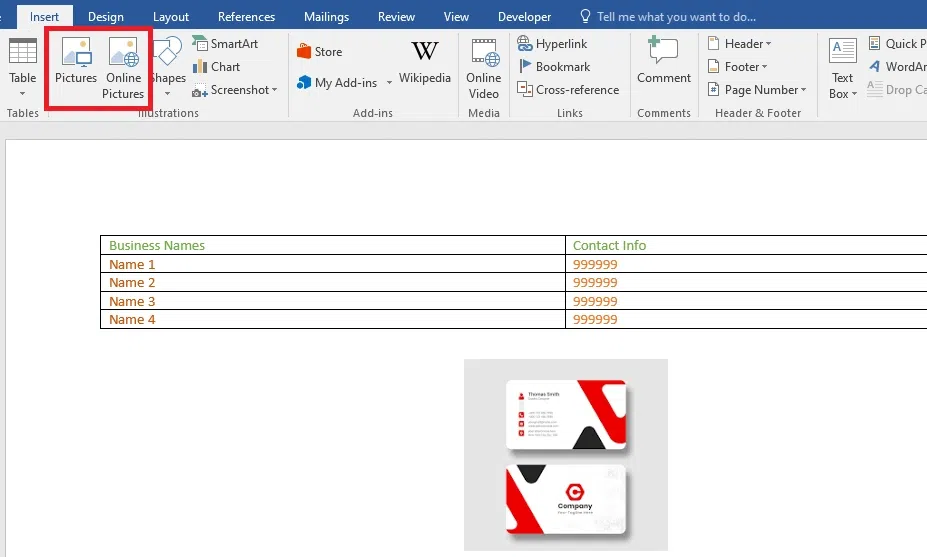The height and width of the screenshot is (557, 927).
Task: Expand the Table dropdown arrow
Action: [x=22, y=94]
